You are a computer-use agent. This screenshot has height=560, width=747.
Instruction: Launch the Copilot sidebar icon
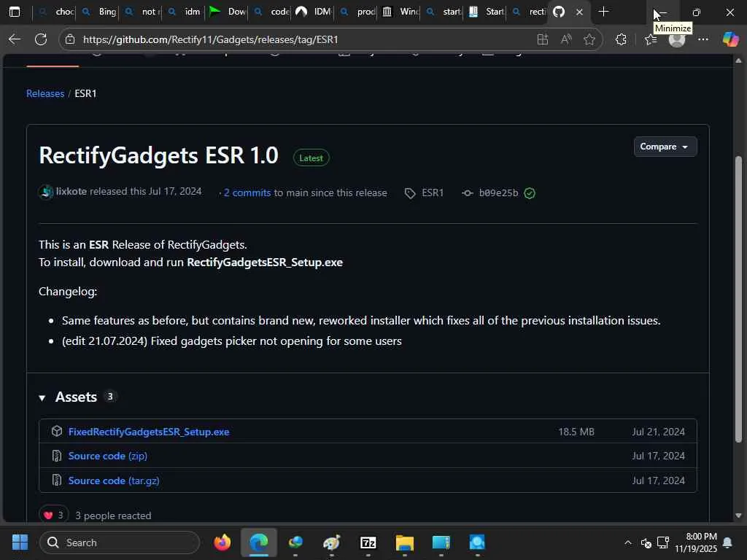click(x=730, y=39)
